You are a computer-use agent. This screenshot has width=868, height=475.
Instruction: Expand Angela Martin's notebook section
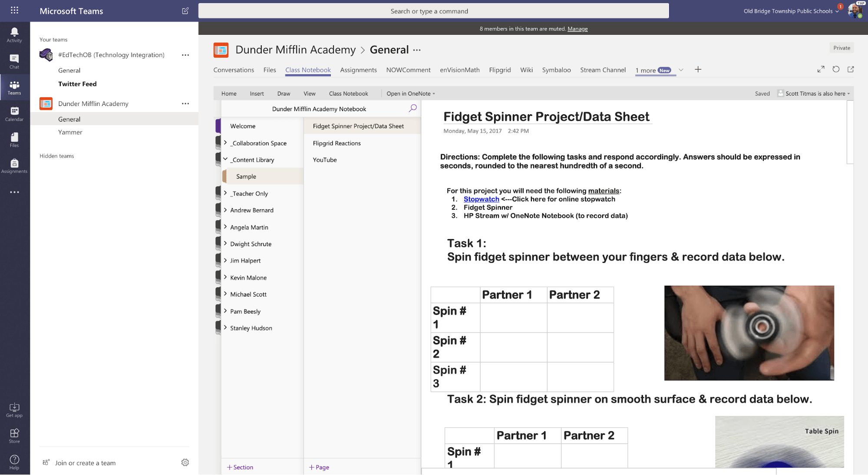click(x=225, y=227)
